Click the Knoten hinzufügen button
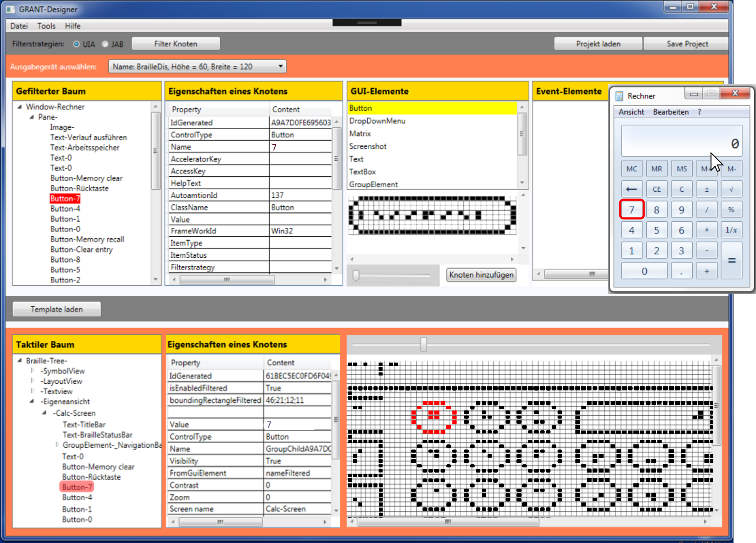Image resolution: width=756 pixels, height=543 pixels. coord(481,275)
